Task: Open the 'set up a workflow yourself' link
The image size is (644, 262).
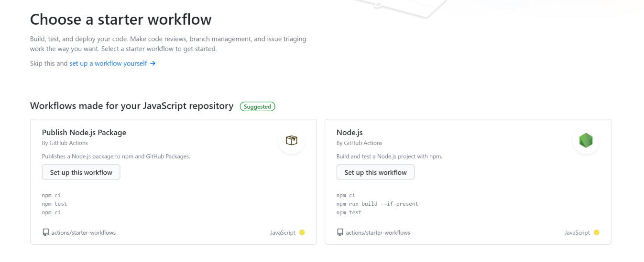Action: [x=109, y=63]
